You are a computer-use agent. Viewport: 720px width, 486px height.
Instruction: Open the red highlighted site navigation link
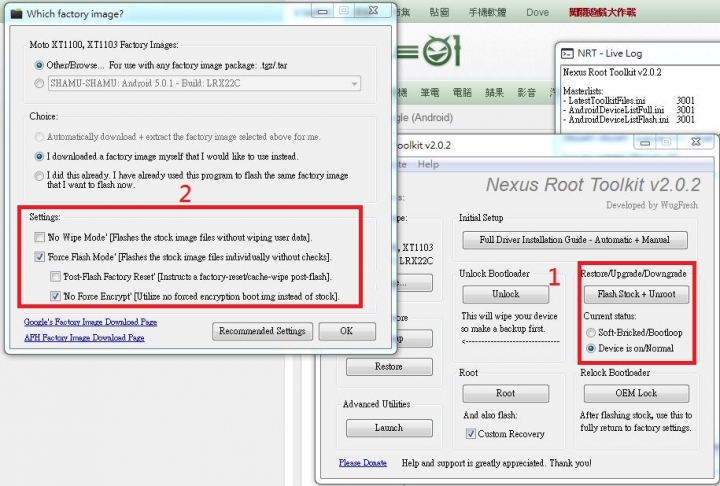click(602, 12)
